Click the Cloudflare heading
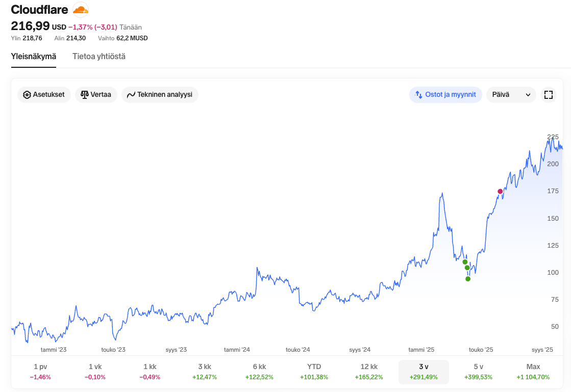 39,10
